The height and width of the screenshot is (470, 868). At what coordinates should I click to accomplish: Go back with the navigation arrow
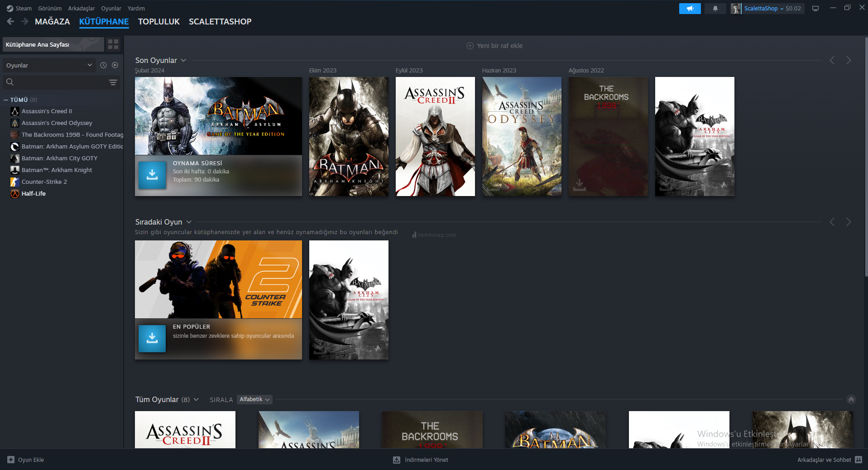tap(11, 21)
